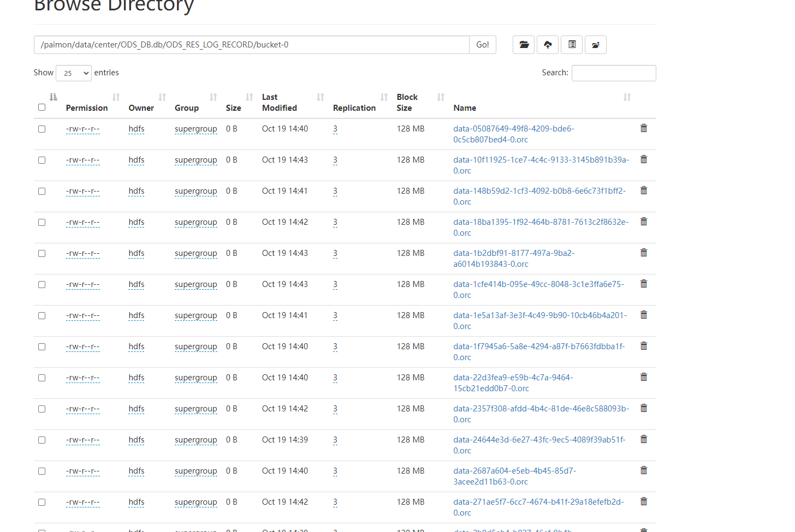Sort by Block Size column header
Screen dimensions: 795x532
(407, 103)
